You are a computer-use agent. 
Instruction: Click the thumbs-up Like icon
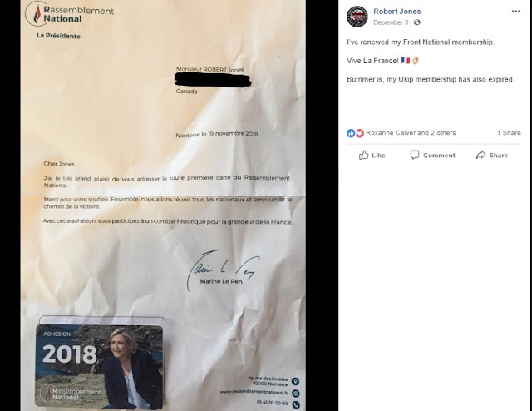point(364,156)
